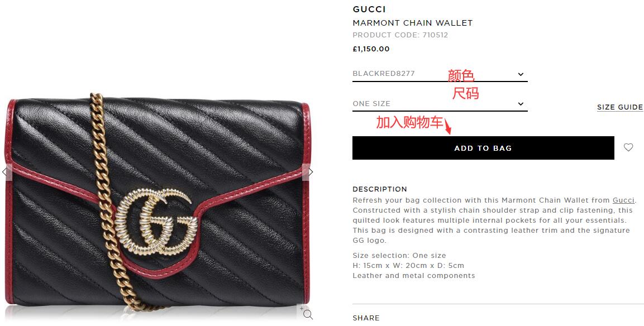Follow the Gucci link in description
The image size is (644, 326).
point(623,200)
